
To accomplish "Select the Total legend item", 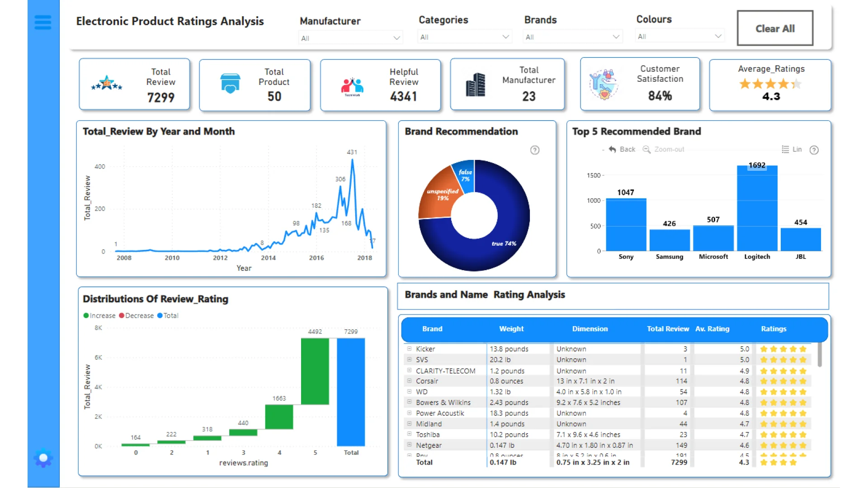I will pos(168,315).
